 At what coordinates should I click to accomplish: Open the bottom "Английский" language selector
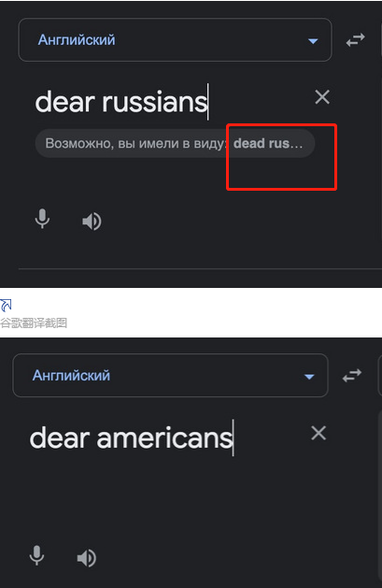tap(170, 376)
